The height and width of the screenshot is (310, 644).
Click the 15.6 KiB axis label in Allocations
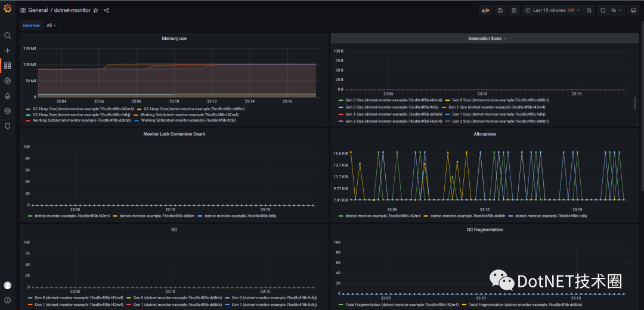341,153
